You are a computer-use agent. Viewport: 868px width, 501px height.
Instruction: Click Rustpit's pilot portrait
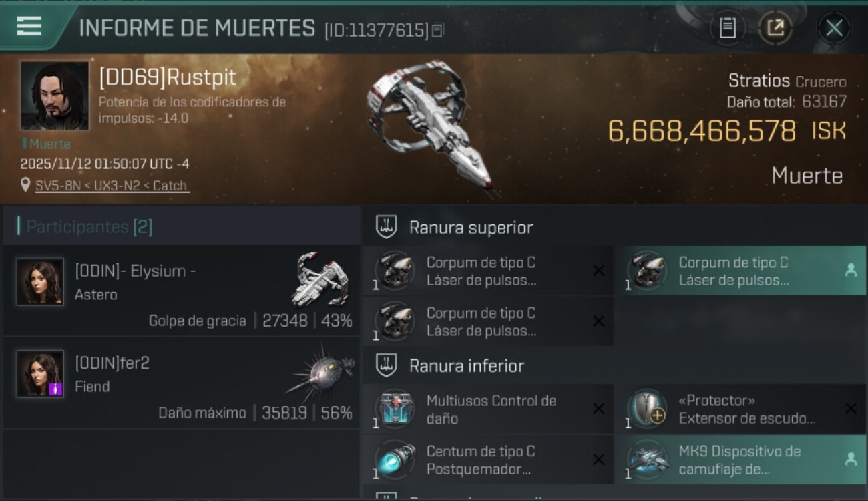[x=54, y=96]
